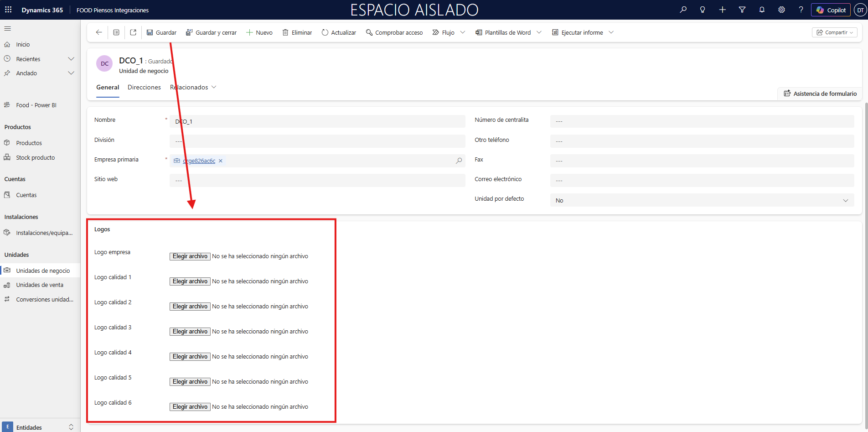The width and height of the screenshot is (868, 432).
Task: Open the Copilot panel
Action: click(831, 10)
